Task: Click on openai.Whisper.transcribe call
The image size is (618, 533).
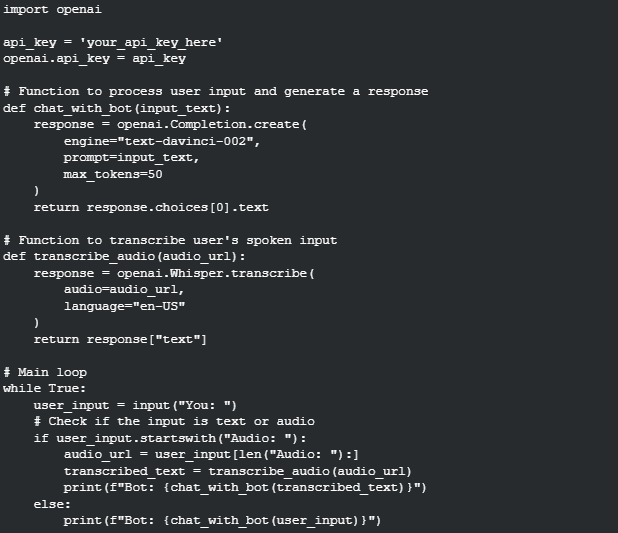Action: [216, 274]
